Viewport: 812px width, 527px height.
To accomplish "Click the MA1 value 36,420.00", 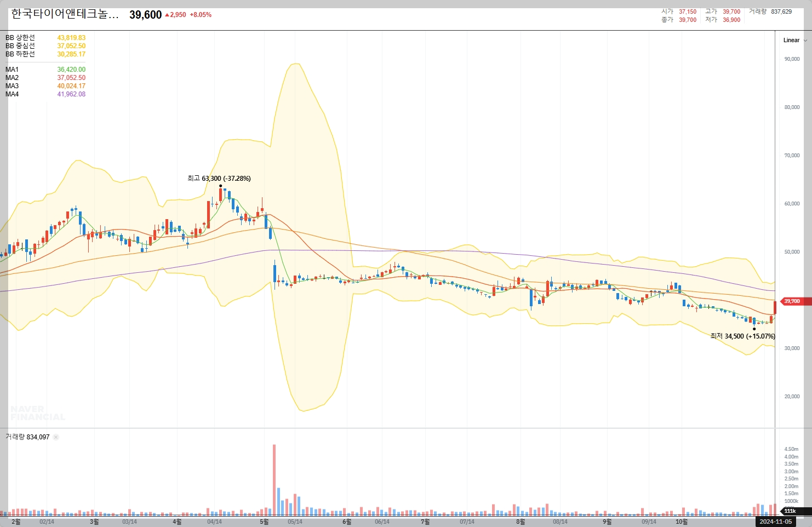I will (x=71, y=70).
